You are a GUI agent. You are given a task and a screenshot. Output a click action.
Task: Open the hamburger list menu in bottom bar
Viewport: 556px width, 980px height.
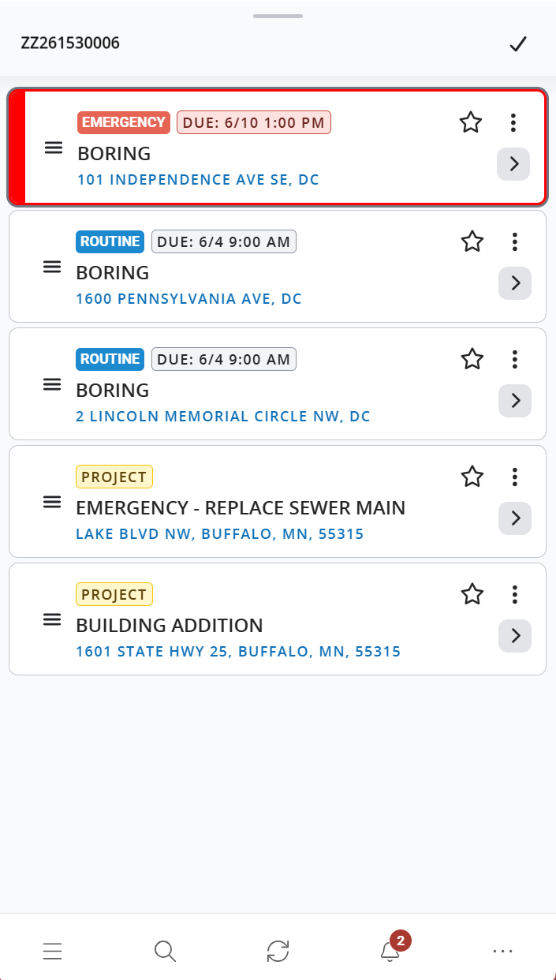point(53,952)
